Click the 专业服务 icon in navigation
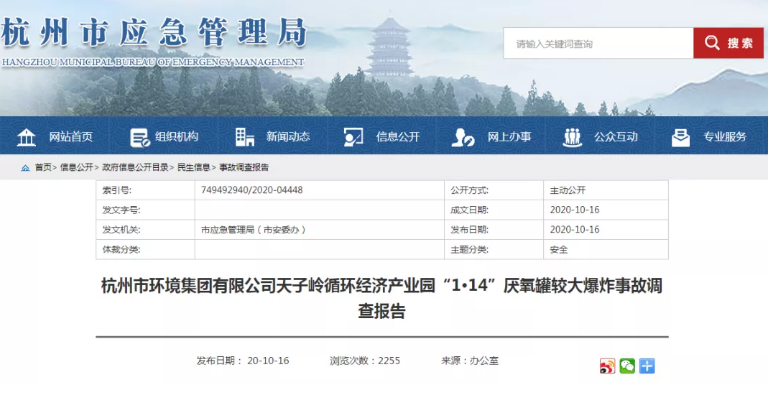 (x=681, y=137)
